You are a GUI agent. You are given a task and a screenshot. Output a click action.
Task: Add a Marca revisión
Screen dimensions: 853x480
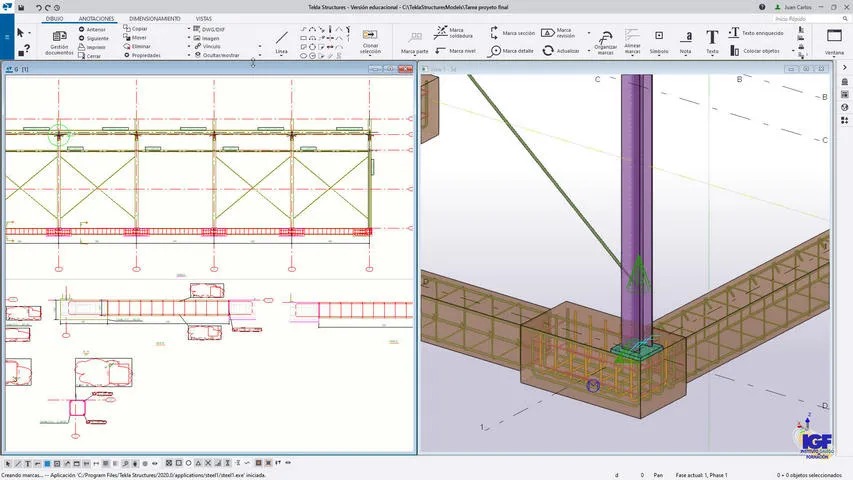[559, 33]
